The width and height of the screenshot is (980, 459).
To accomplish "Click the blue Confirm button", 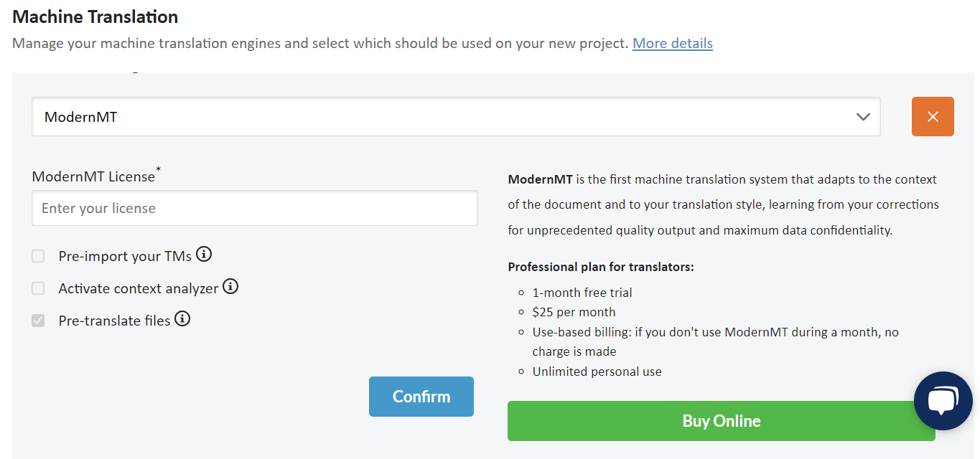I will [421, 397].
